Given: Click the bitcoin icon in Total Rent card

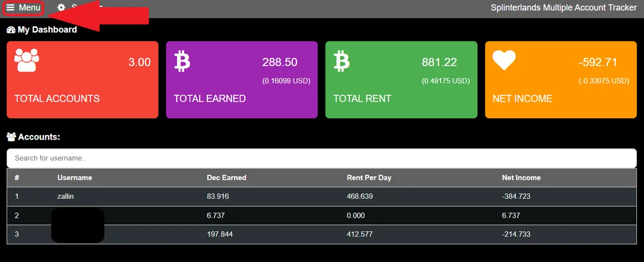Looking at the screenshot, I should [342, 60].
